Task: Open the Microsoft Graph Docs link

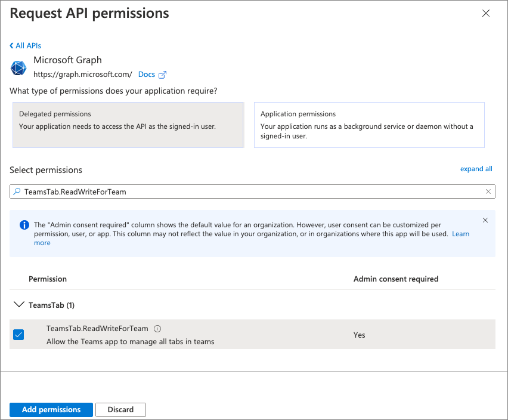Action: (x=147, y=75)
